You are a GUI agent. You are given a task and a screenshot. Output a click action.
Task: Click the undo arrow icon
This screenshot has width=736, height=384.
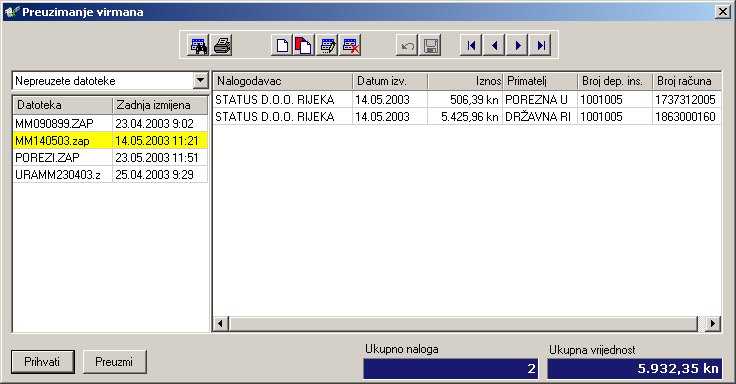(x=407, y=46)
